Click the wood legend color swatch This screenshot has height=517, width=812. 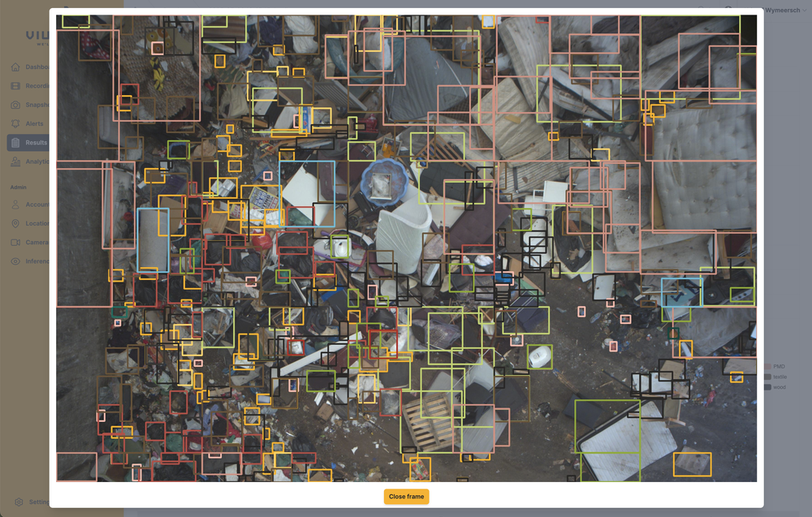767,387
